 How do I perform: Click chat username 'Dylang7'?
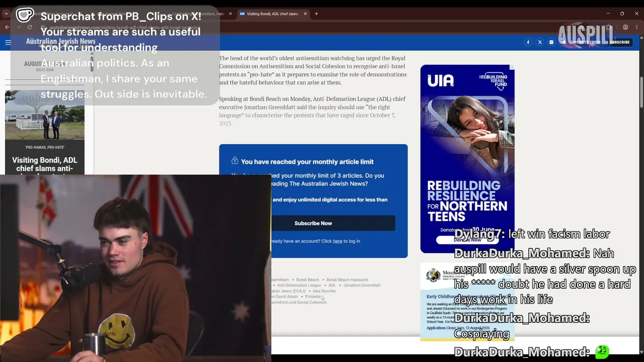pyautogui.click(x=479, y=234)
